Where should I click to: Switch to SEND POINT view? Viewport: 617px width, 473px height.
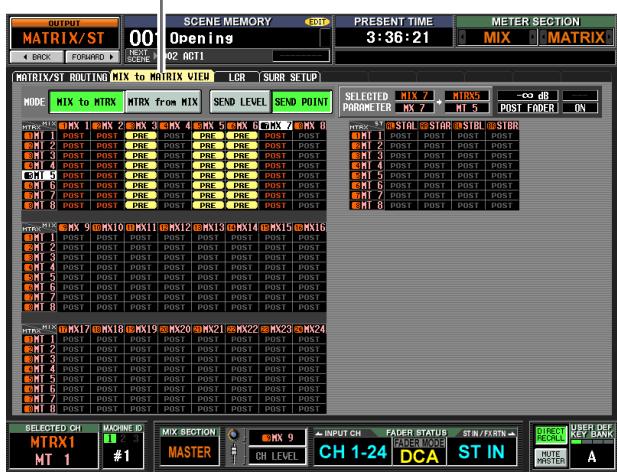[x=301, y=102]
